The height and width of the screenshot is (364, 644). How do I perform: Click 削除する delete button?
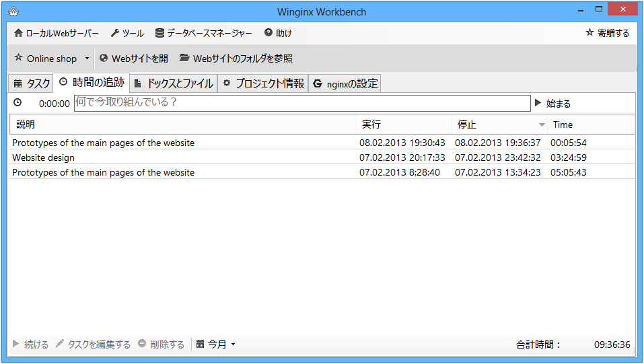click(x=161, y=344)
